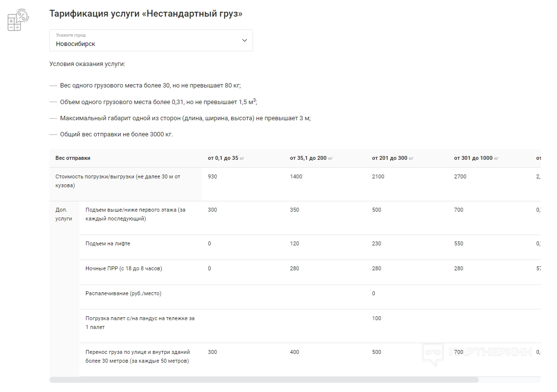The width and height of the screenshot is (557, 392).
Task: Select the «Ночные ПРР» row label
Action: pos(124,268)
